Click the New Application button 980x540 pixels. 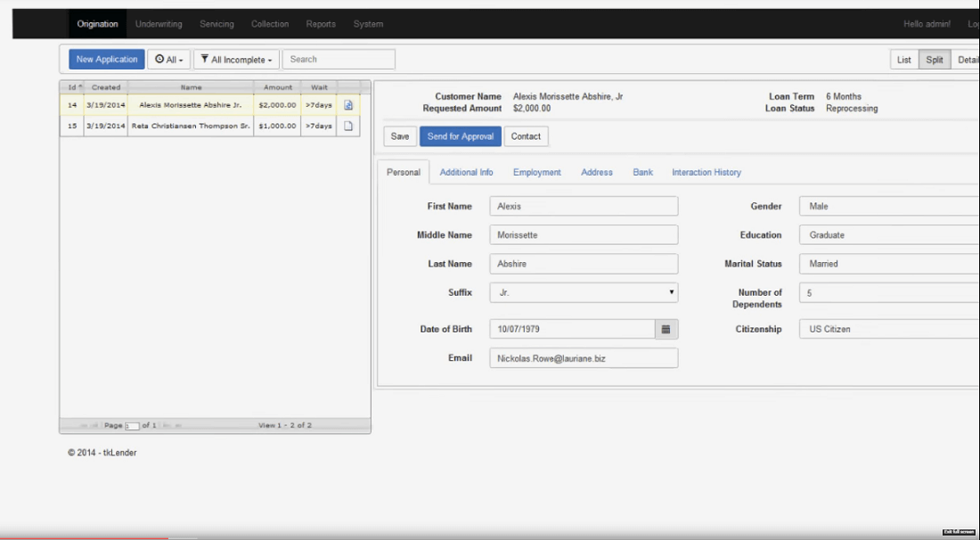click(x=107, y=60)
